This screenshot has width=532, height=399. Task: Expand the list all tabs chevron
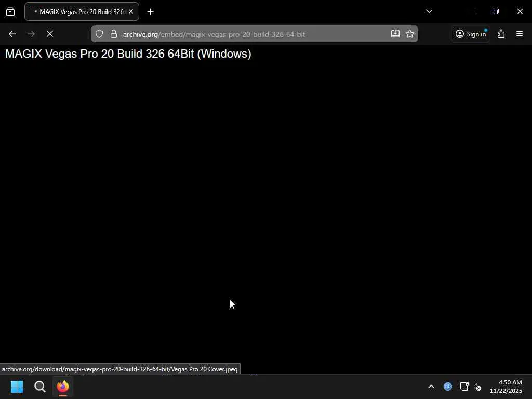tap(429, 11)
